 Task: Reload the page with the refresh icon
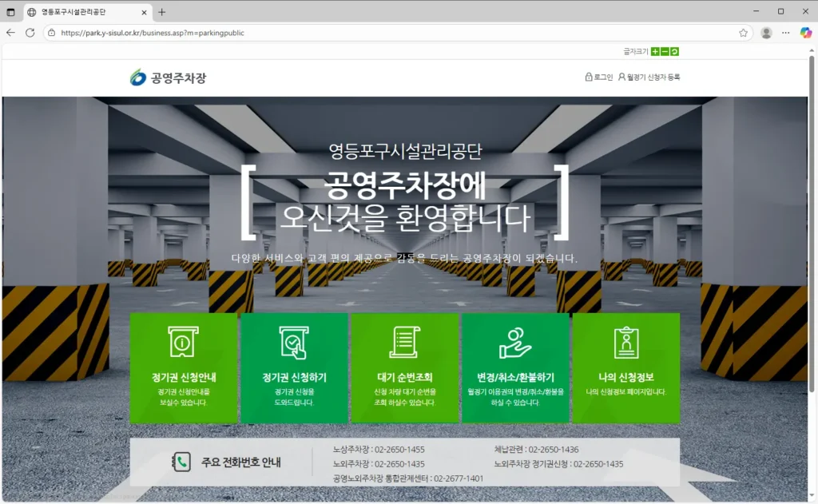pyautogui.click(x=30, y=33)
